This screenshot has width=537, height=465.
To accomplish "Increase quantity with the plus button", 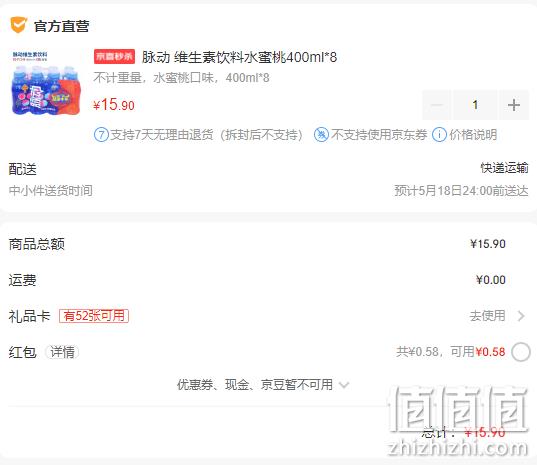I will (x=514, y=105).
